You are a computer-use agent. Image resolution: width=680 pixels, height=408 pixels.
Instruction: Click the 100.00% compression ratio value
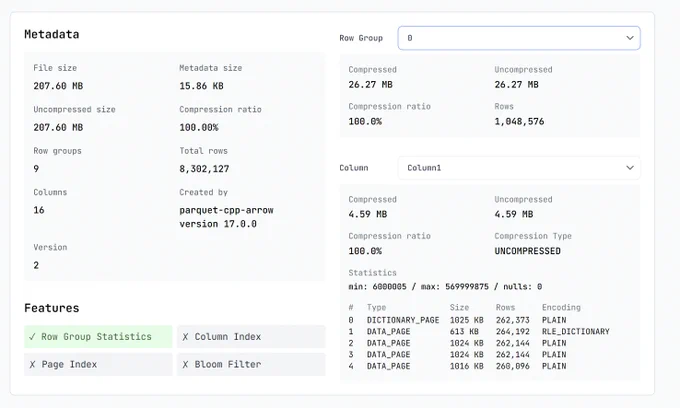199,127
